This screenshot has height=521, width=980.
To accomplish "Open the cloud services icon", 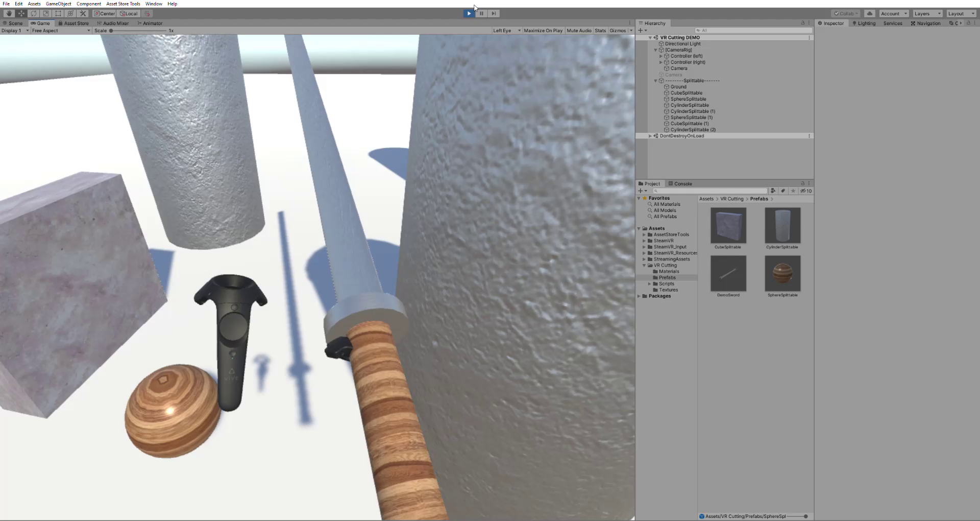I will pyautogui.click(x=870, y=13).
